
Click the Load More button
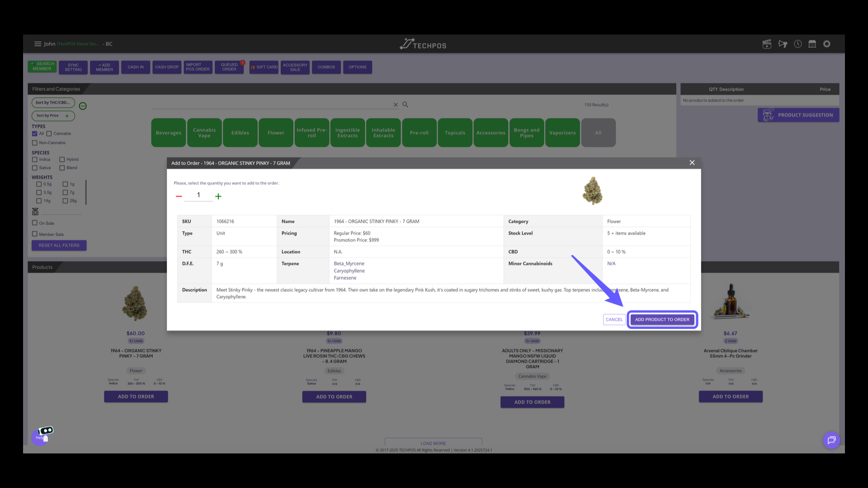[433, 443]
